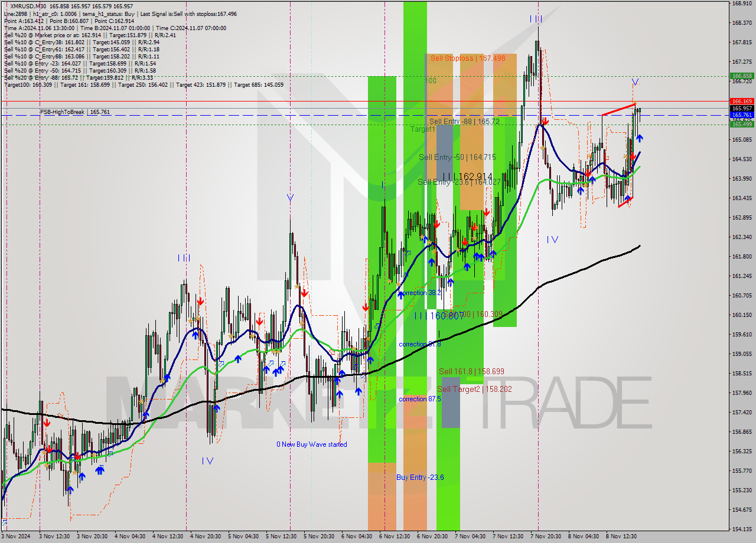Click 157.960 on the price axis
The width and height of the screenshot is (756, 543).
742,392
